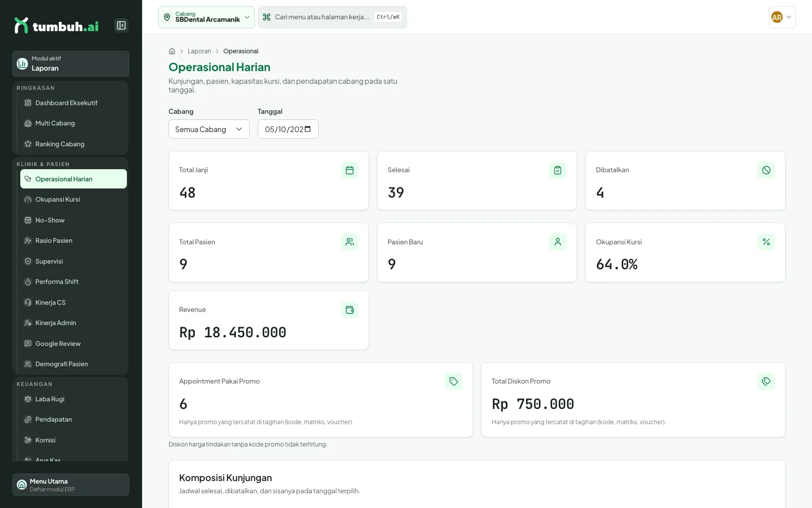Image resolution: width=812 pixels, height=508 pixels.
Task: Click the ban icon on Dibatalkan card
Action: [x=766, y=170]
